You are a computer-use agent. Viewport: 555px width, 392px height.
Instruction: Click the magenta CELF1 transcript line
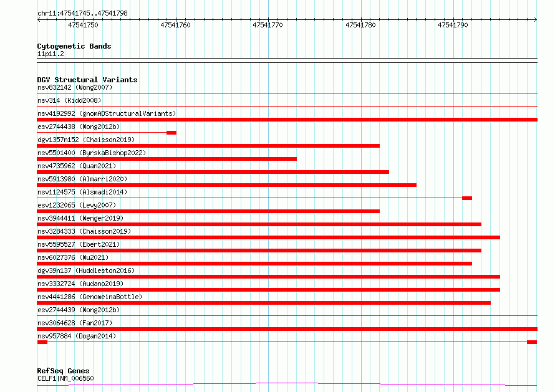pos(287,385)
